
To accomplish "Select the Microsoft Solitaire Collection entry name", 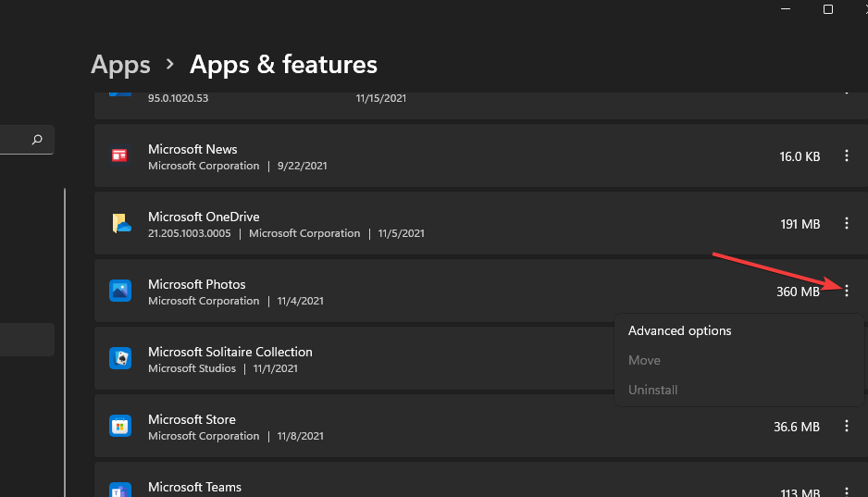I will (x=229, y=352).
